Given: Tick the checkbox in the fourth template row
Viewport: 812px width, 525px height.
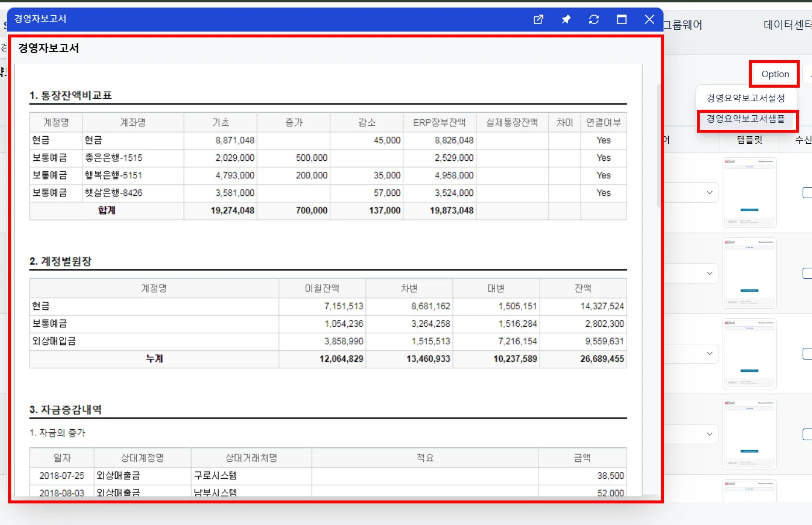Looking at the screenshot, I should (x=807, y=434).
